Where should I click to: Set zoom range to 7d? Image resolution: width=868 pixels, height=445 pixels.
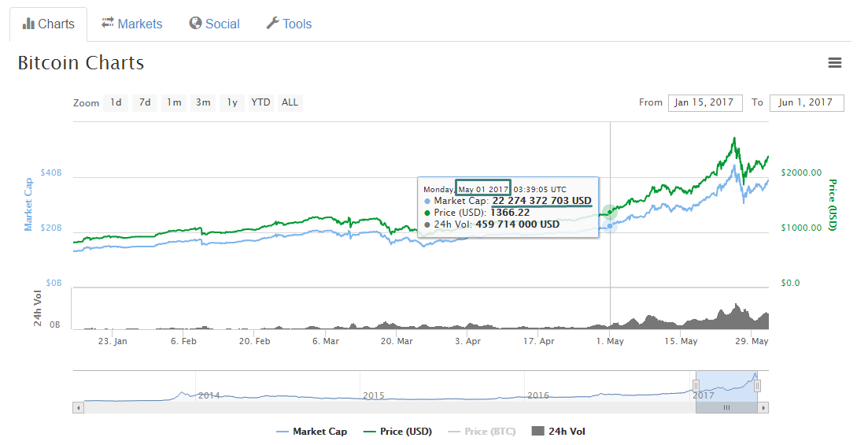(x=145, y=102)
